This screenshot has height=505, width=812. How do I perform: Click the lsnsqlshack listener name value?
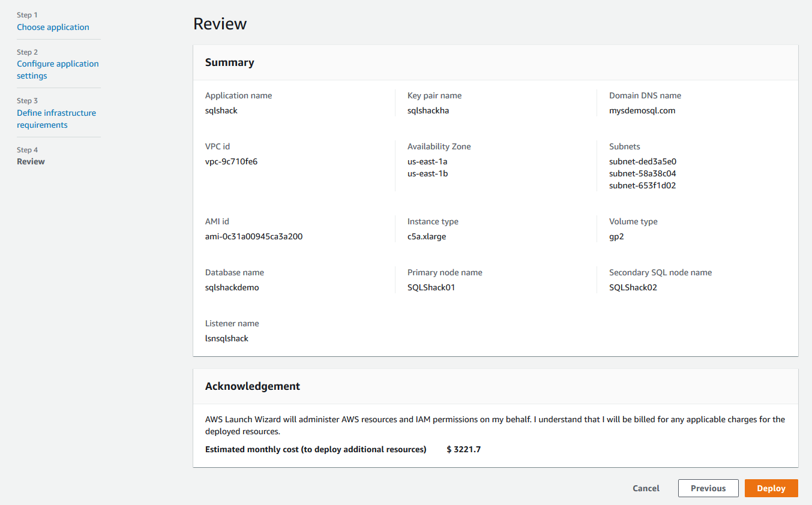tap(226, 338)
